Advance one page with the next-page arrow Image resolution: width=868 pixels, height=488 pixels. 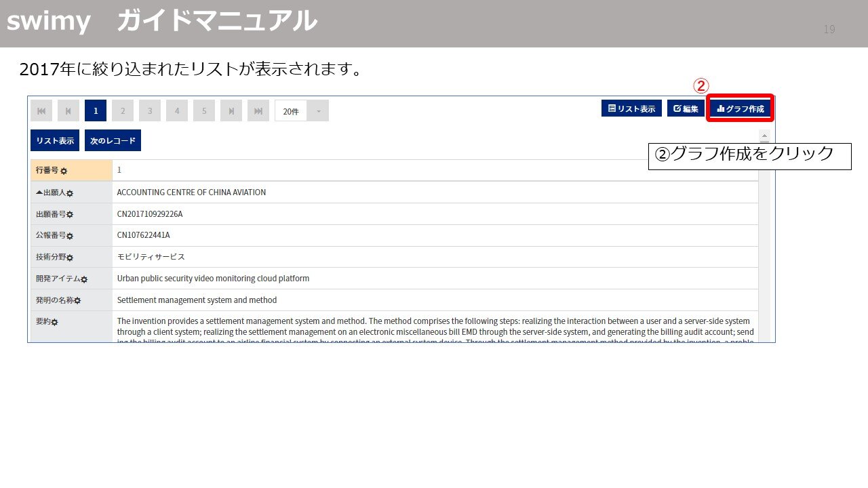(231, 110)
